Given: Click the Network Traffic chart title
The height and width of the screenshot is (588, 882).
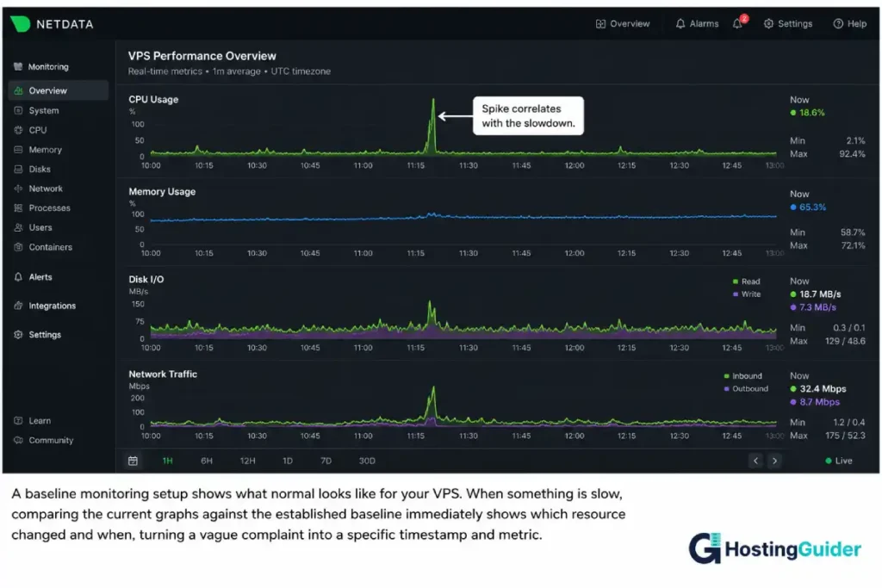Looking at the screenshot, I should click(x=163, y=374).
